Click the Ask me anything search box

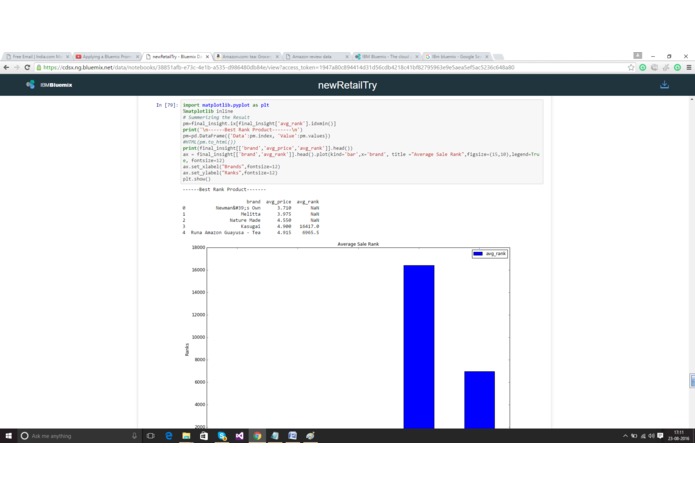pos(80,436)
